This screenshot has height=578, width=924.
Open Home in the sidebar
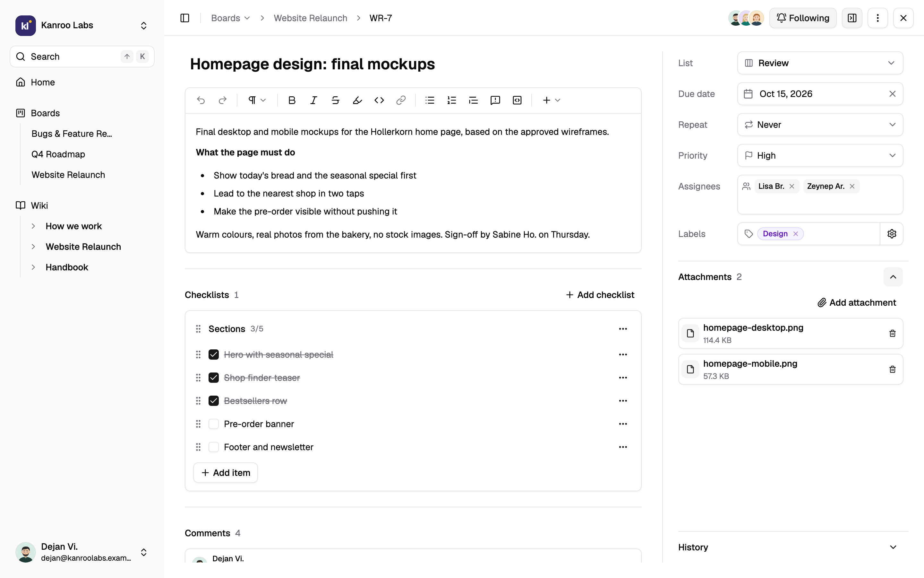(82, 82)
